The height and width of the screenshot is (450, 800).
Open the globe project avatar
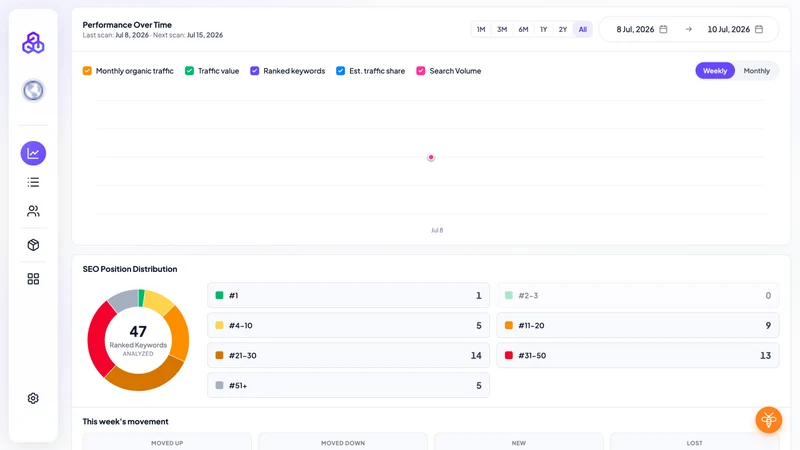point(33,91)
